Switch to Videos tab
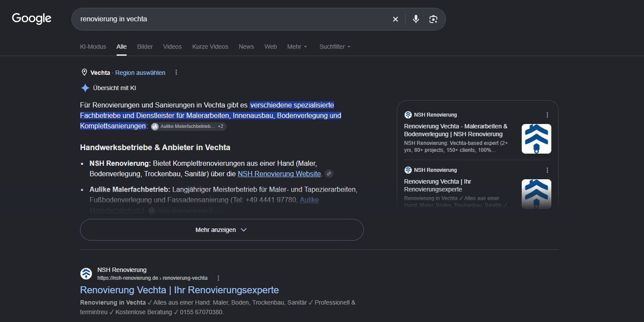The height and width of the screenshot is (322, 644). point(172,47)
